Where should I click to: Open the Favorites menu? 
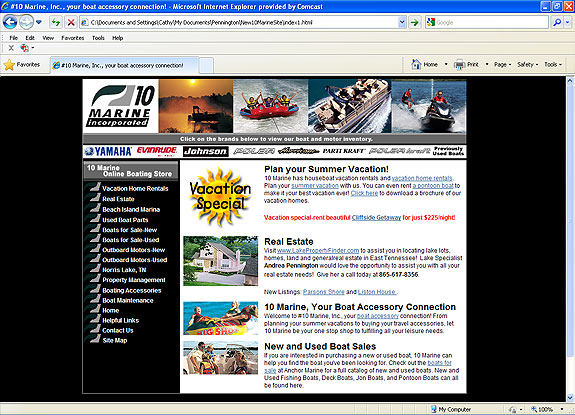73,38
